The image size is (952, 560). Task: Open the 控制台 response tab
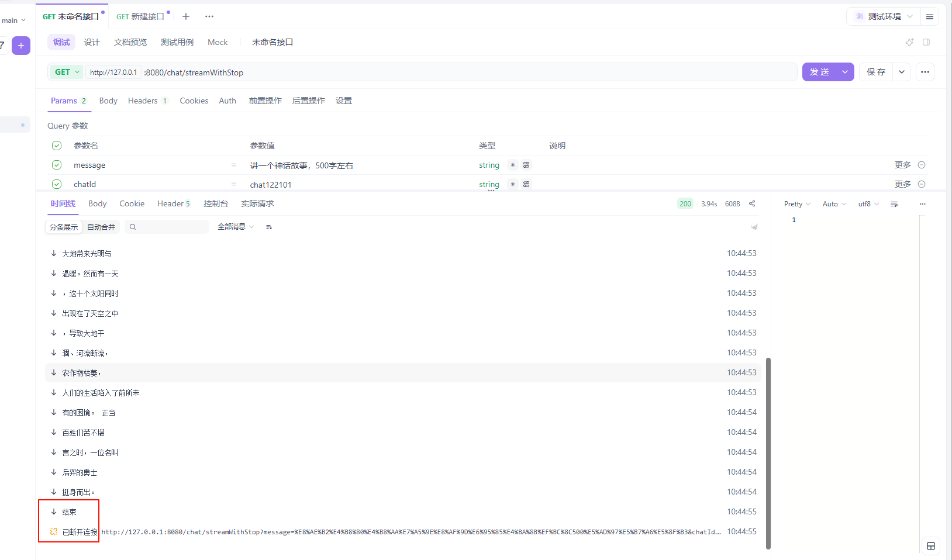(x=216, y=203)
